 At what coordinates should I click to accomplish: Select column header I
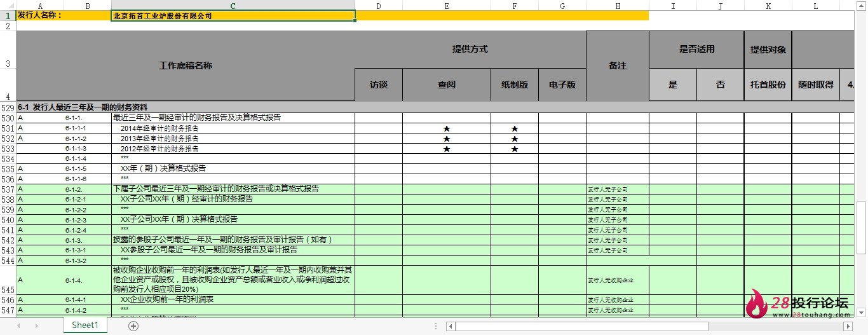[673, 6]
